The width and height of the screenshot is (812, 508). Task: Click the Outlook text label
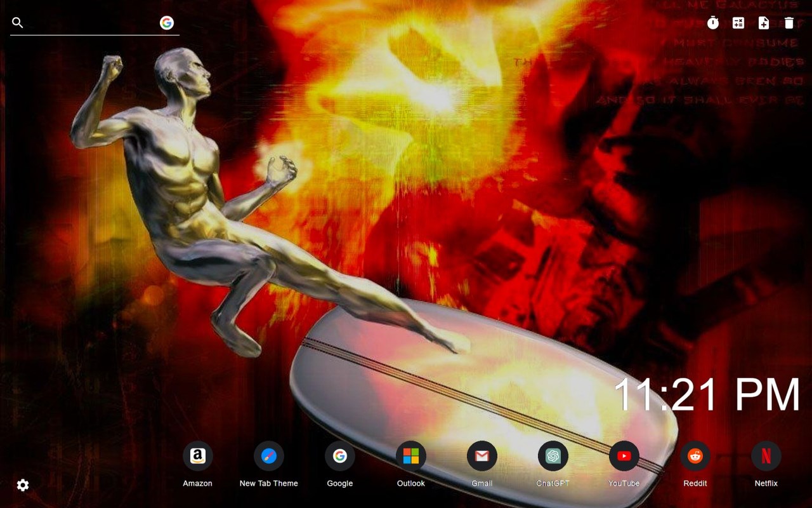tap(411, 483)
